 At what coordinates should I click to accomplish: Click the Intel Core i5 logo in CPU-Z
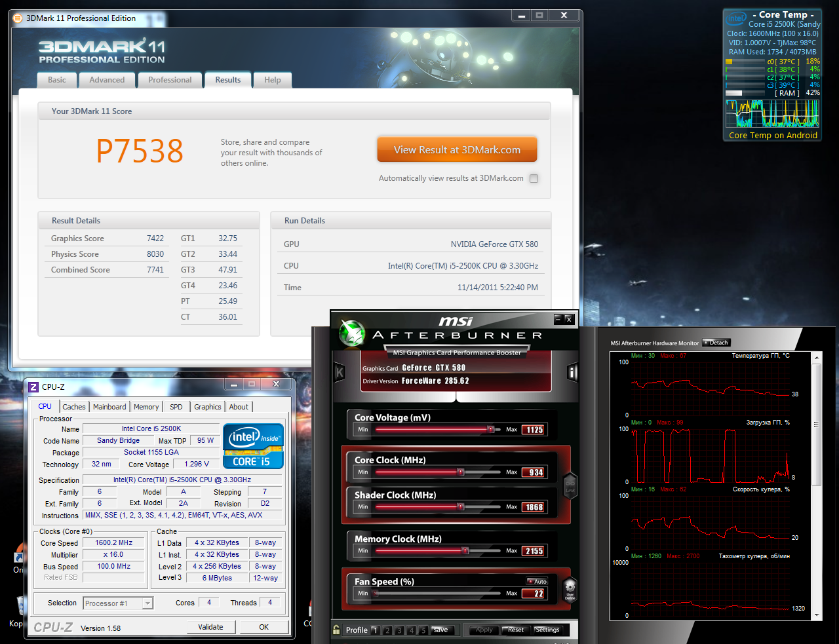click(253, 446)
